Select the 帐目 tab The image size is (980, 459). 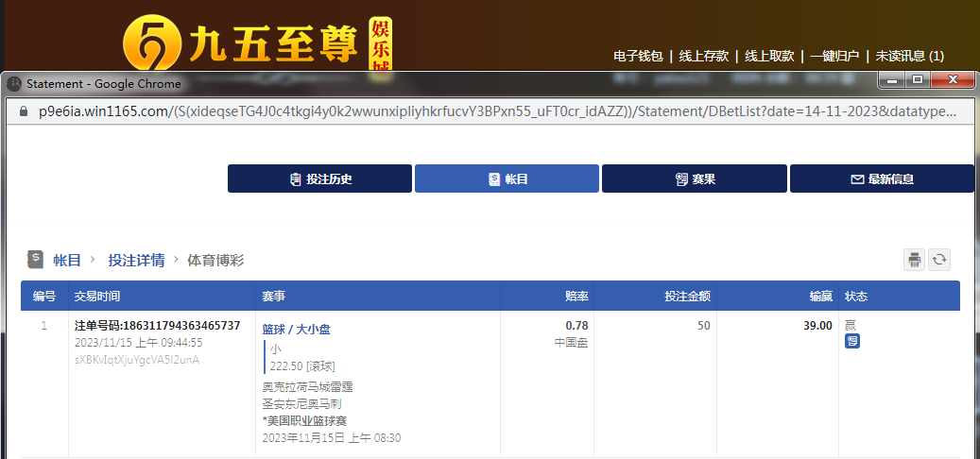507,178
